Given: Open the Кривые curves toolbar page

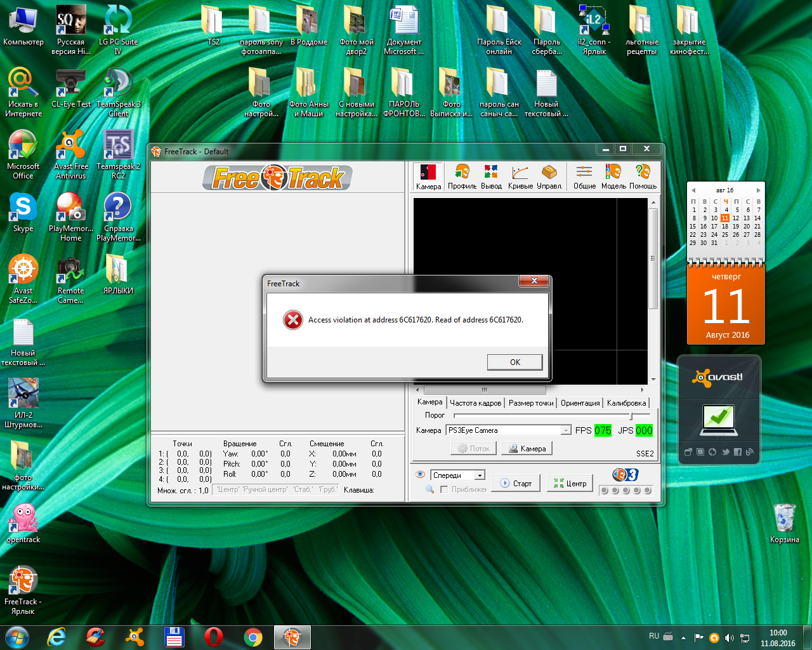Looking at the screenshot, I should click(x=520, y=176).
